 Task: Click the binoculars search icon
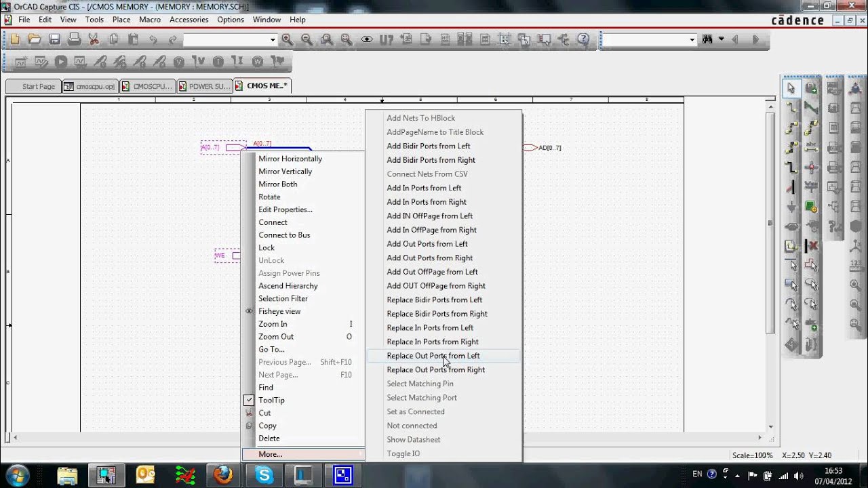pyautogui.click(x=708, y=39)
